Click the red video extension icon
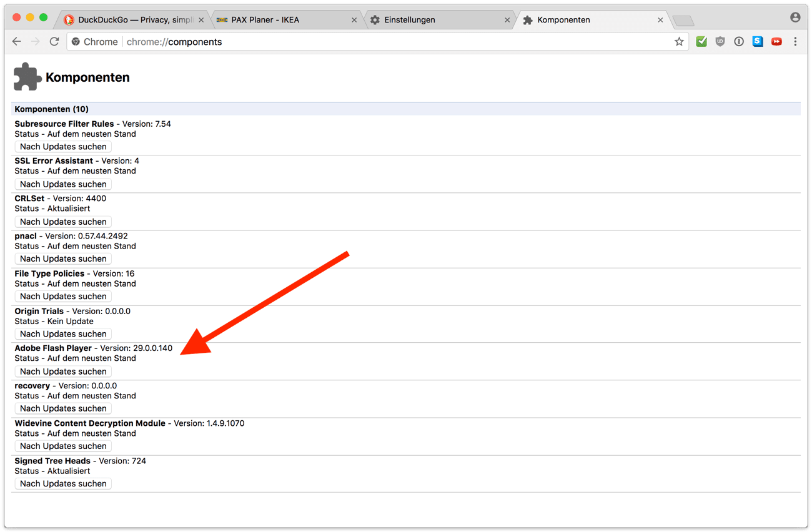 776,42
